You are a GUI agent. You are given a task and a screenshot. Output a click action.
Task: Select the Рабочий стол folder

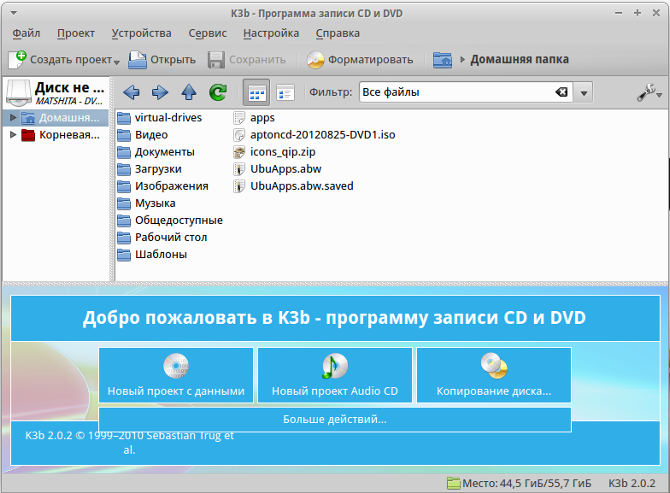[x=162, y=237]
